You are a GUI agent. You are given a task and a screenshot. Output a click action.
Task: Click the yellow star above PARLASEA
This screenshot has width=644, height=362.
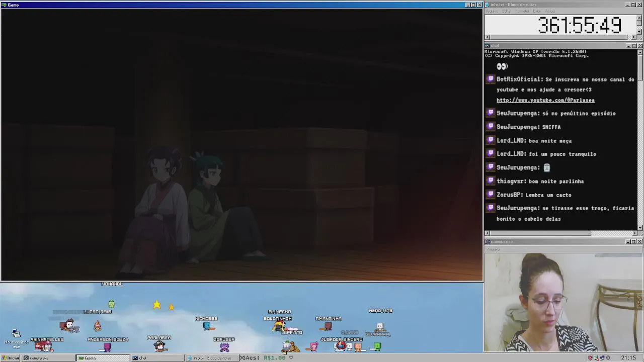click(157, 305)
